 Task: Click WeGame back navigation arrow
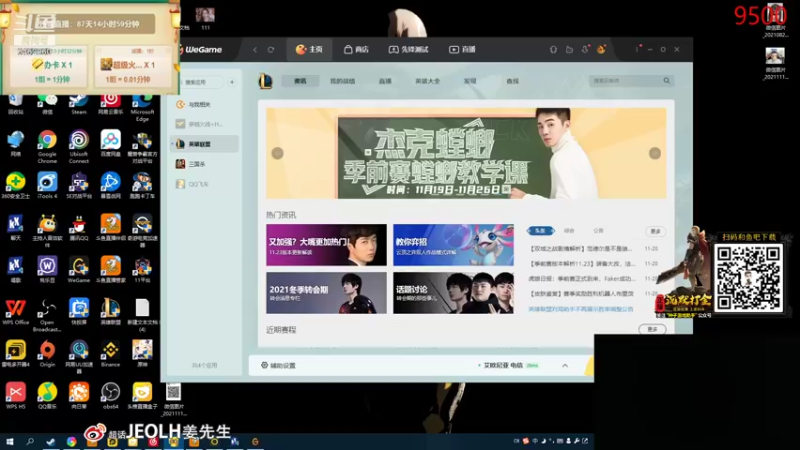click(255, 49)
